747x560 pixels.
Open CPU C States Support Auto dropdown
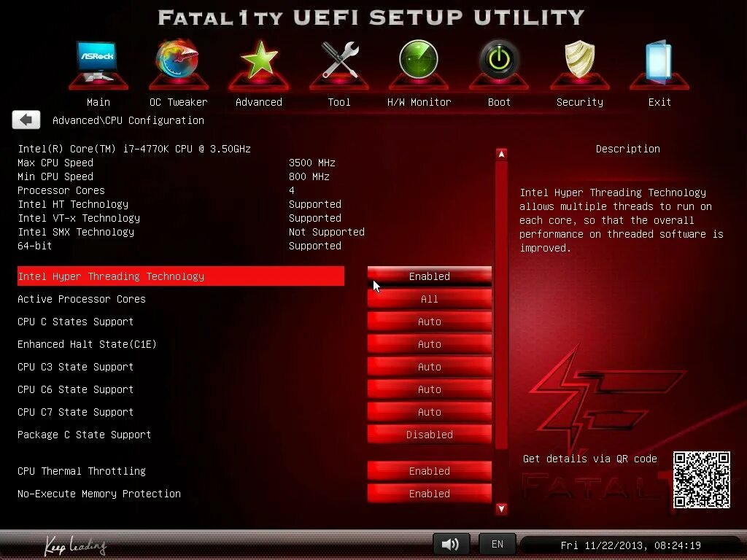coord(429,322)
